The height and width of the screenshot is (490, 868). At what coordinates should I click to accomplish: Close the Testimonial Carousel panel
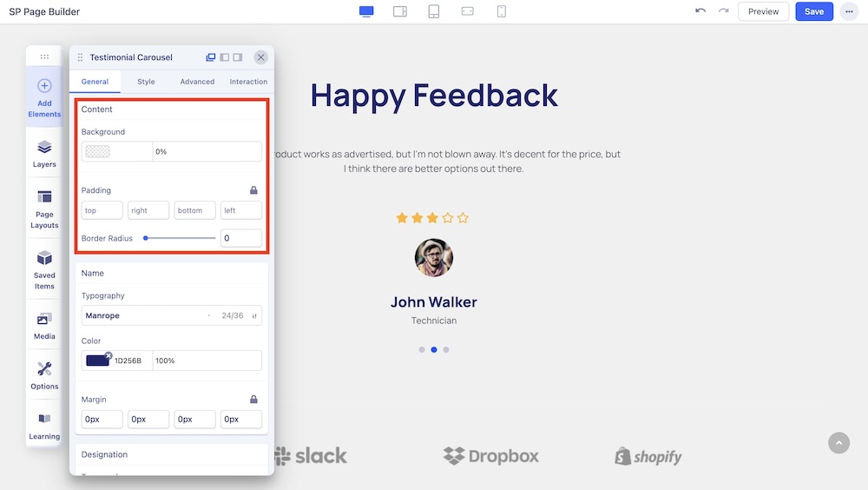(x=261, y=57)
